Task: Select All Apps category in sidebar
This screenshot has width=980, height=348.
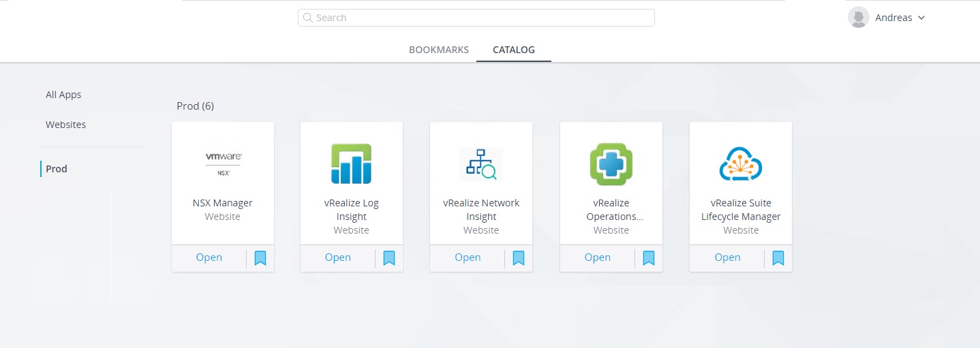Action: click(x=63, y=95)
